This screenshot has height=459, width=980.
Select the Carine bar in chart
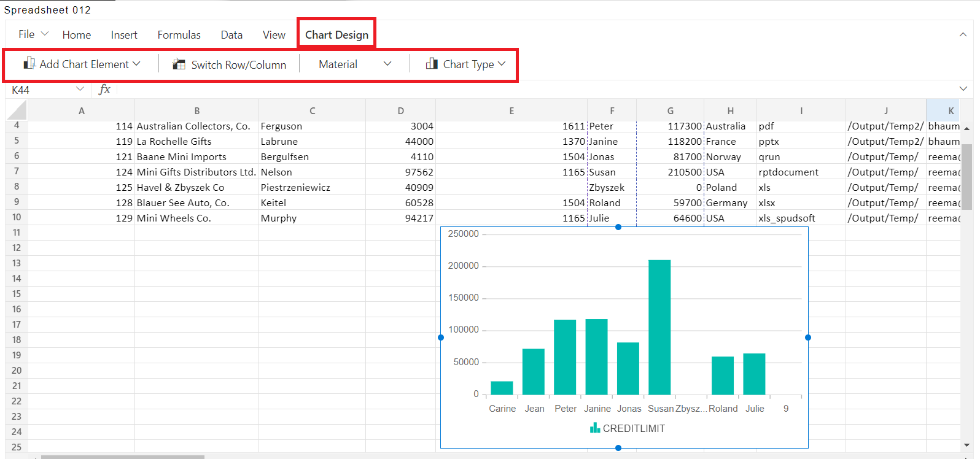(502, 388)
